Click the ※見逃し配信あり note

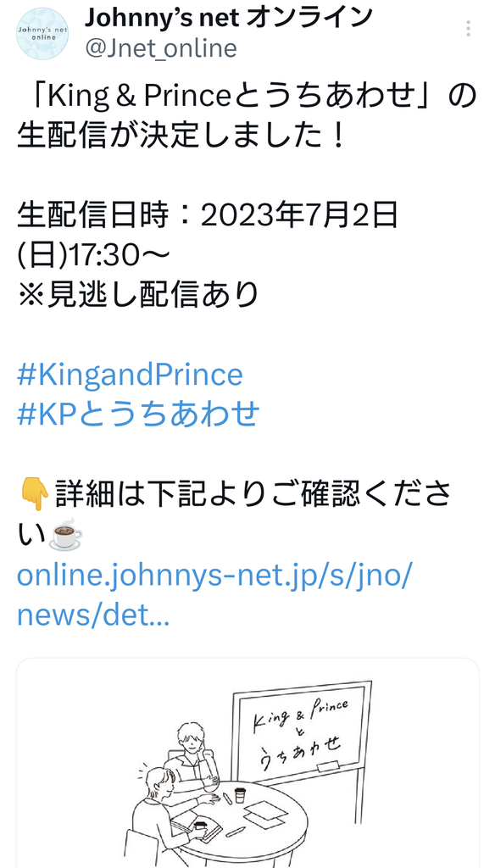coord(138,295)
